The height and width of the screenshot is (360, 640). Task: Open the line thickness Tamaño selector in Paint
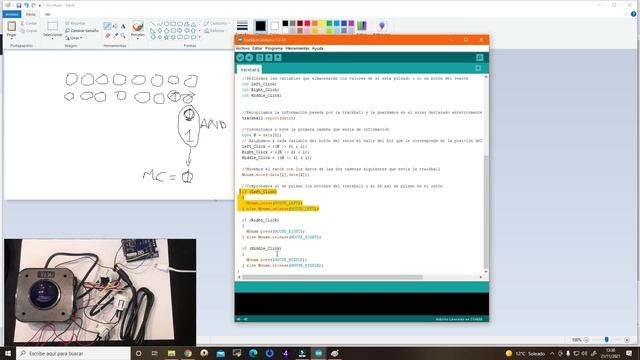(x=242, y=27)
